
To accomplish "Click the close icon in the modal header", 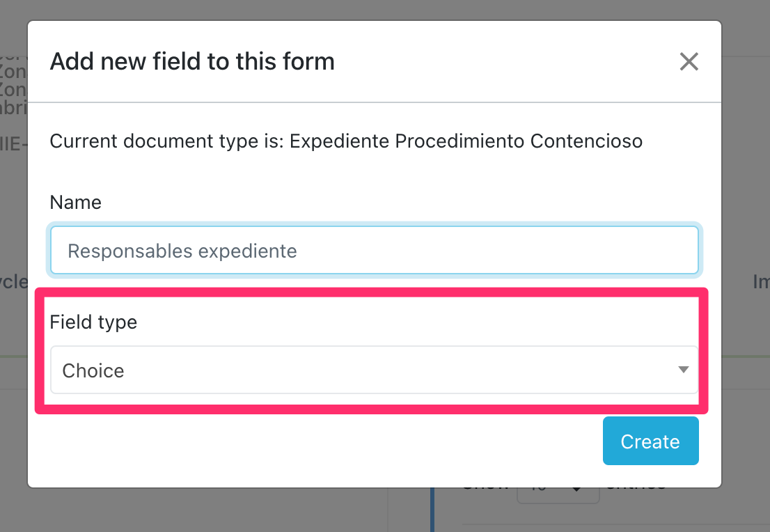I will (689, 61).
